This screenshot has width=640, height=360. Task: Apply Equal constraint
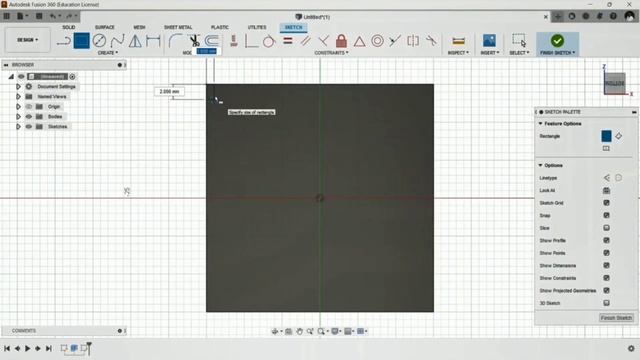(288, 41)
